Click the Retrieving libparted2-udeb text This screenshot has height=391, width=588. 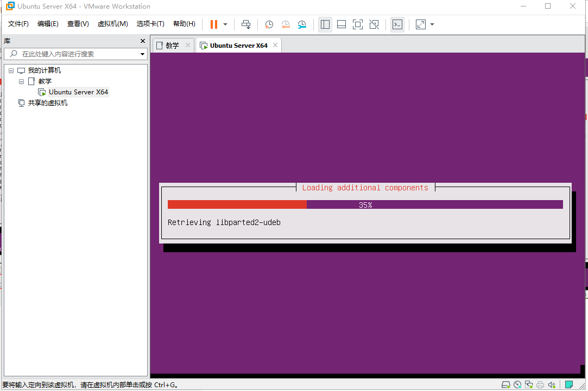224,222
